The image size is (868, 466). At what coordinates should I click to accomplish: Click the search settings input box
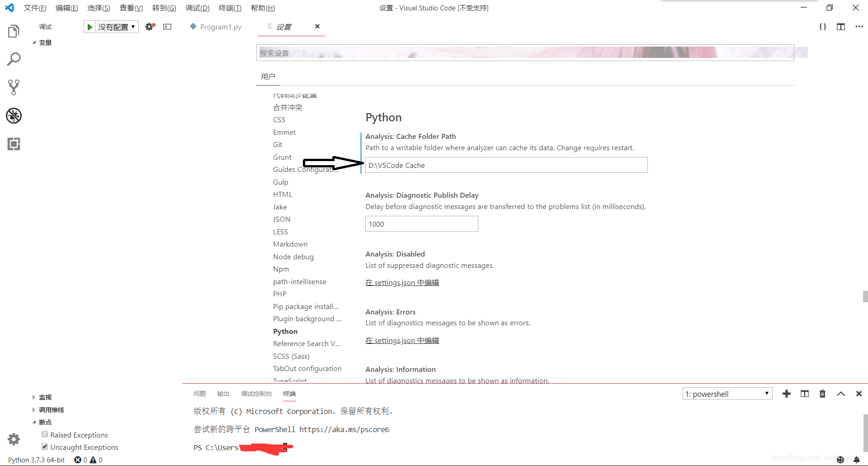coord(525,53)
